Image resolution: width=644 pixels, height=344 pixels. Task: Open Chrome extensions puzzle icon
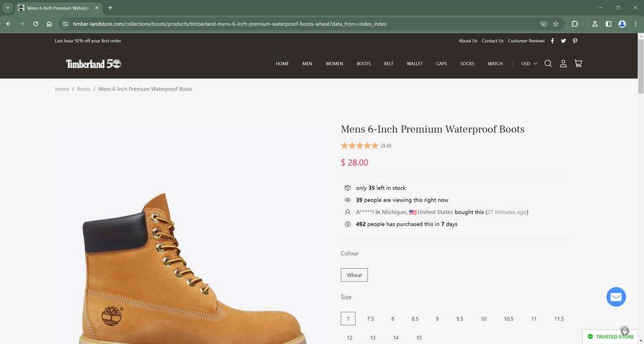tap(575, 24)
